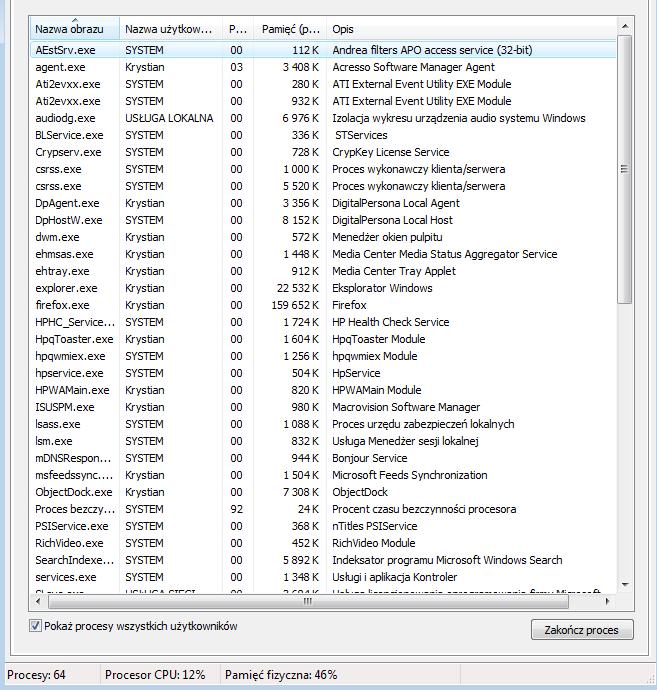Select the services.exe process
This screenshot has height=690, width=657.
tap(65, 577)
